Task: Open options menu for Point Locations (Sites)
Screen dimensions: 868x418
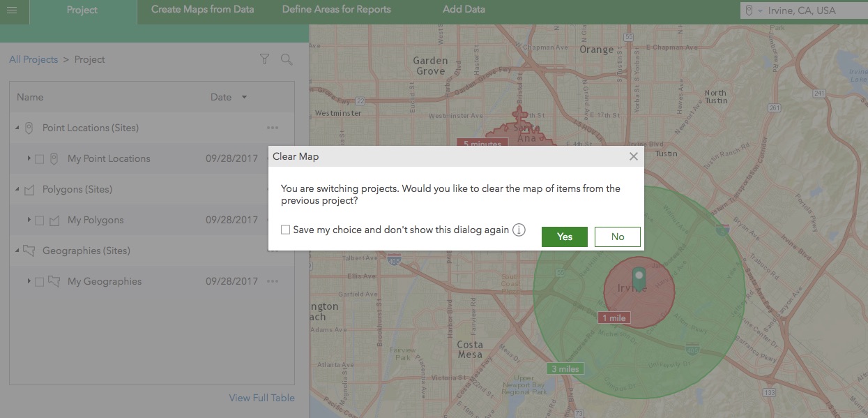Action: click(x=272, y=128)
